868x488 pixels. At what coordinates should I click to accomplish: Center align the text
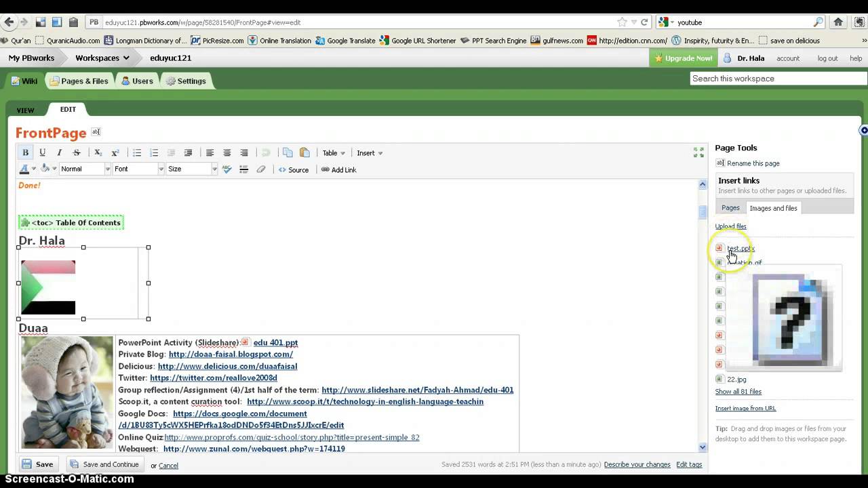(x=227, y=152)
